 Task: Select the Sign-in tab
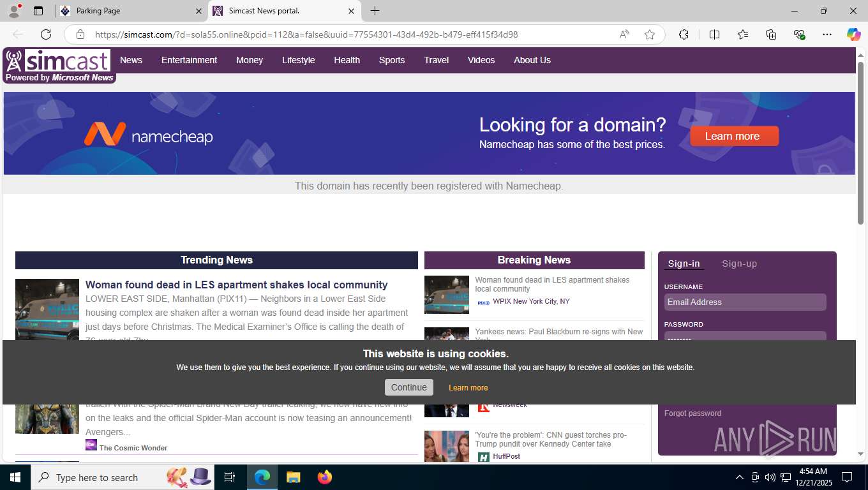coord(684,264)
